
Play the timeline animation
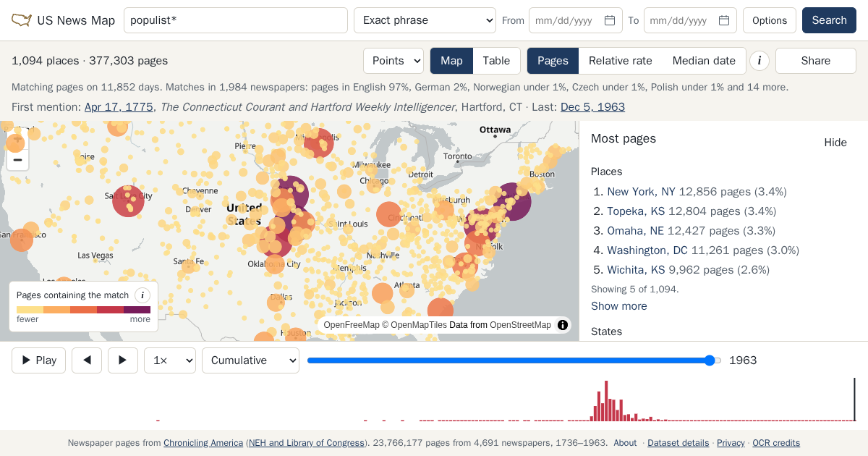39,360
